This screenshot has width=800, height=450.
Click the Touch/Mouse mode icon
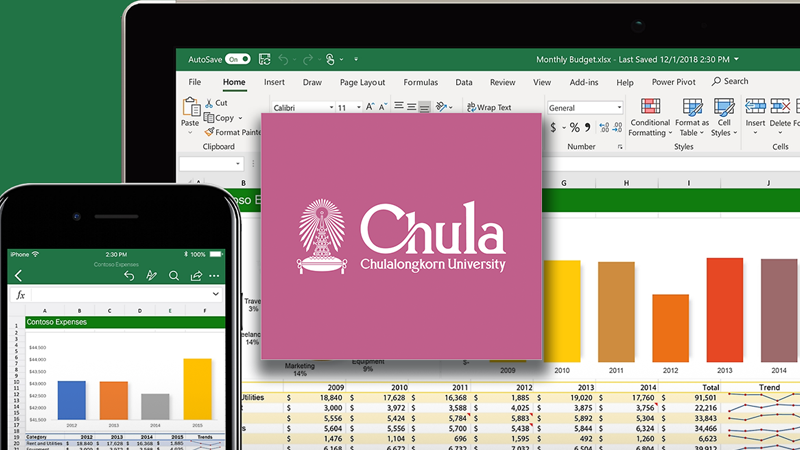[330, 60]
